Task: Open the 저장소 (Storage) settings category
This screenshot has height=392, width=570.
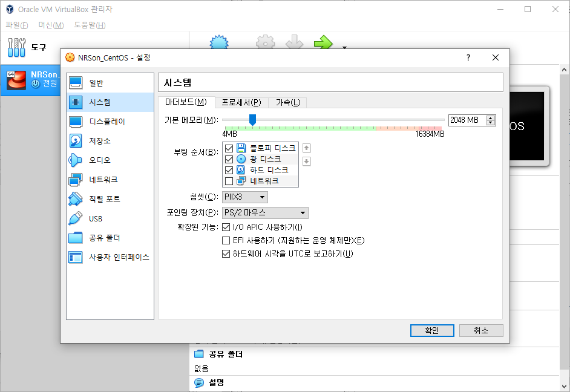Action: (x=110, y=141)
